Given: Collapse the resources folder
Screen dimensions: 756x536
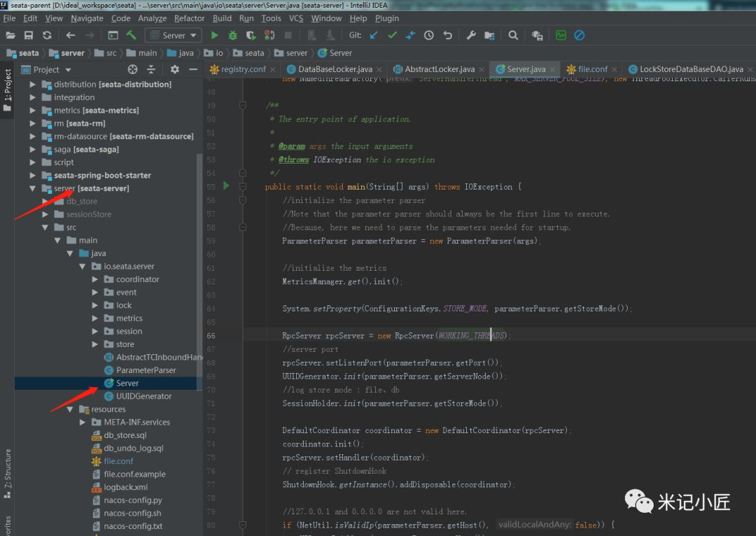Looking at the screenshot, I should point(70,409).
